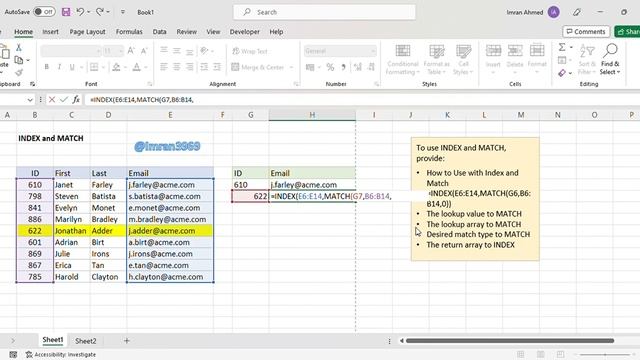Click Accessibility: Investigate in status bar

(x=61, y=354)
